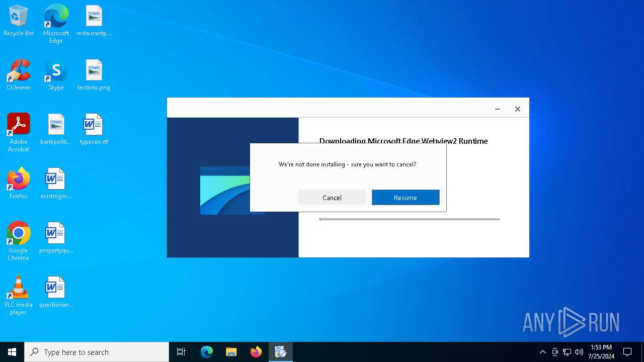This screenshot has width=644, height=362.
Task: Select the textinto.png file icon
Action: coord(94,75)
